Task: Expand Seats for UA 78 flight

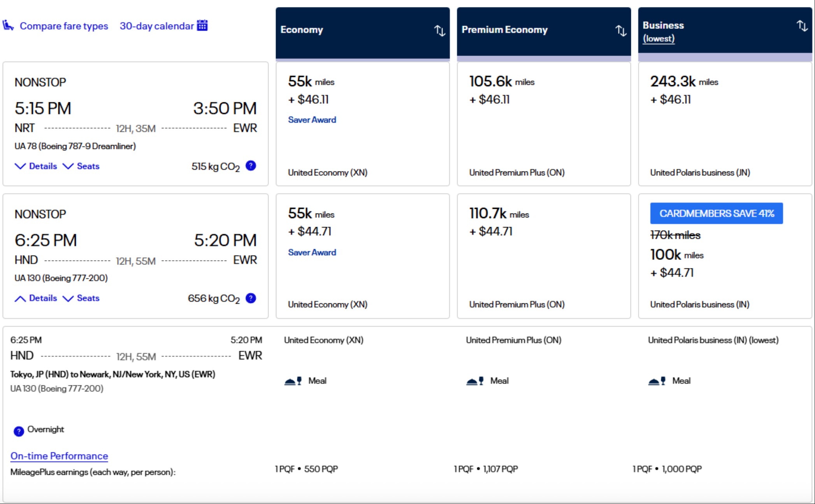Action: (81, 166)
